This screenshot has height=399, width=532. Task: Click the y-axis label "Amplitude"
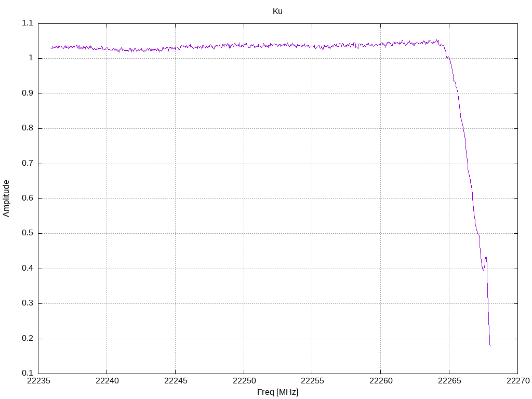(6, 198)
